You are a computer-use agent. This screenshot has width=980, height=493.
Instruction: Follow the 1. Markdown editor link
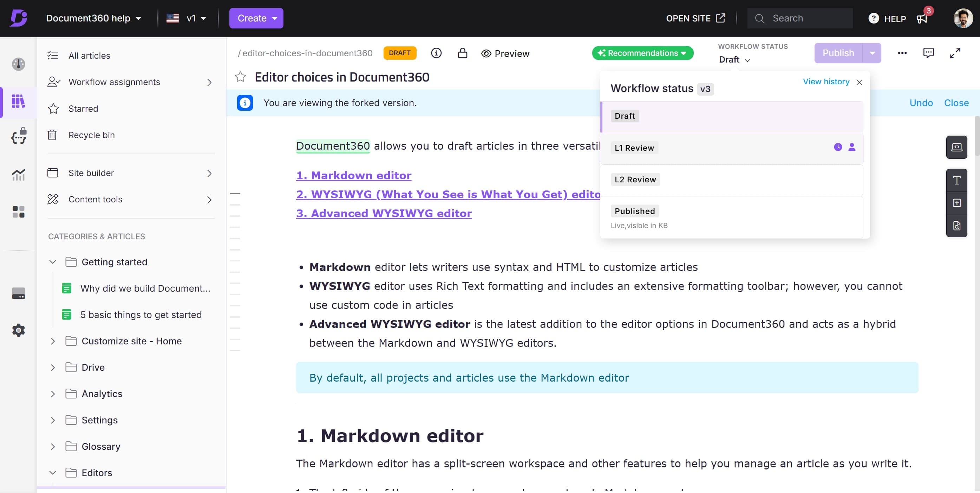click(x=353, y=175)
